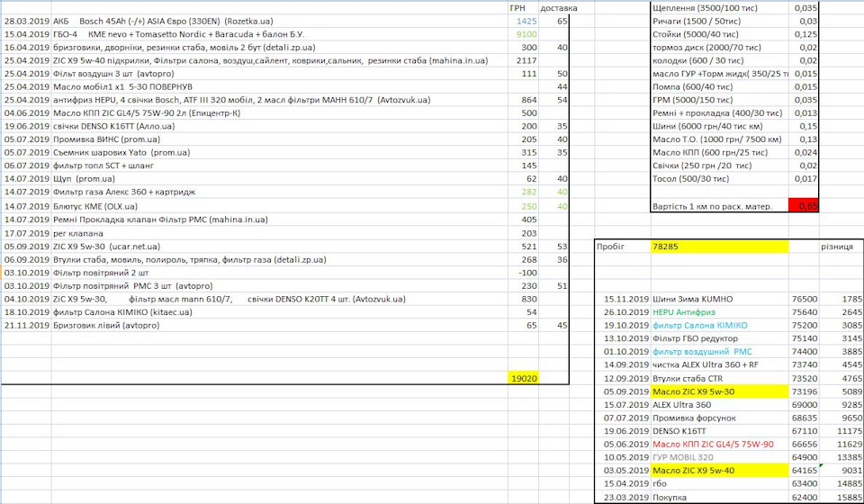
Task: Click the фильтр топл SCT + шланг cell
Action: point(279,166)
